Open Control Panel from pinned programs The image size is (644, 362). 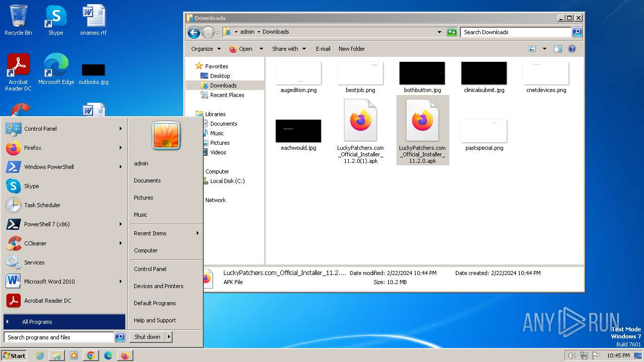click(64, 129)
